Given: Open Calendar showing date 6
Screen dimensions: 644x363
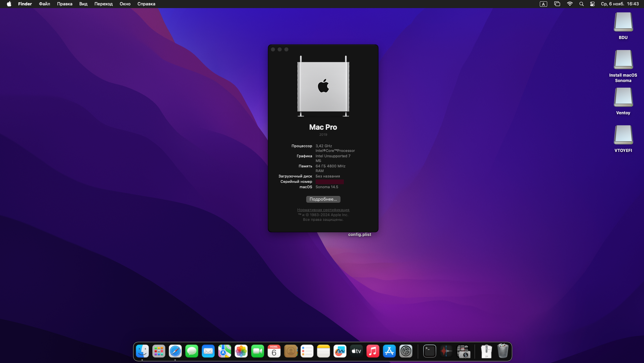Looking at the screenshot, I should 274,351.
